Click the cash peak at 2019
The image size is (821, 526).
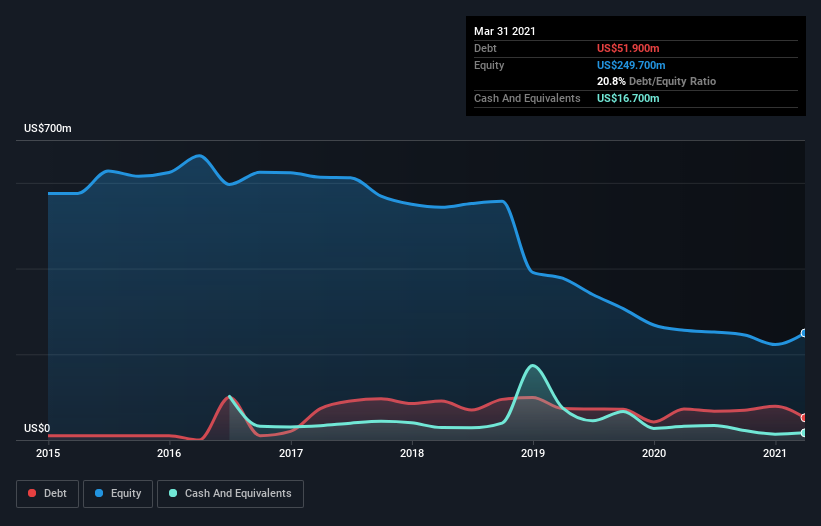click(533, 365)
